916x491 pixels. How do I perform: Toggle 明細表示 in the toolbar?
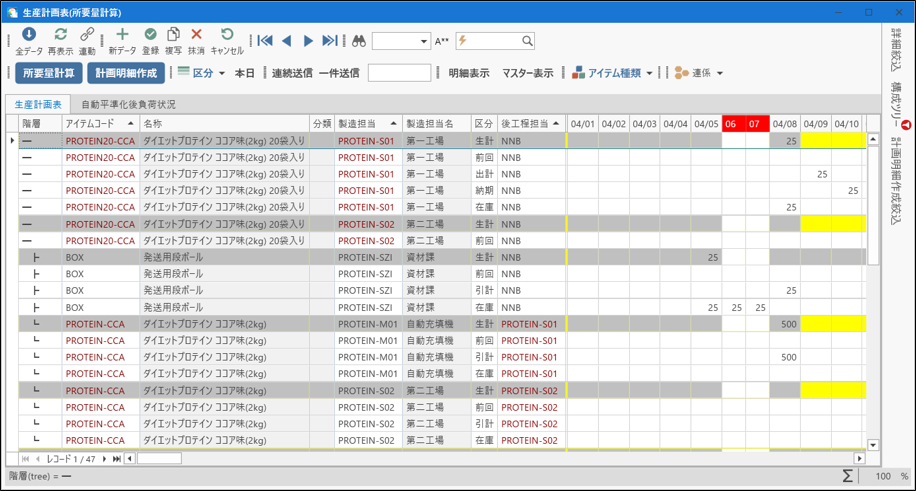click(469, 73)
